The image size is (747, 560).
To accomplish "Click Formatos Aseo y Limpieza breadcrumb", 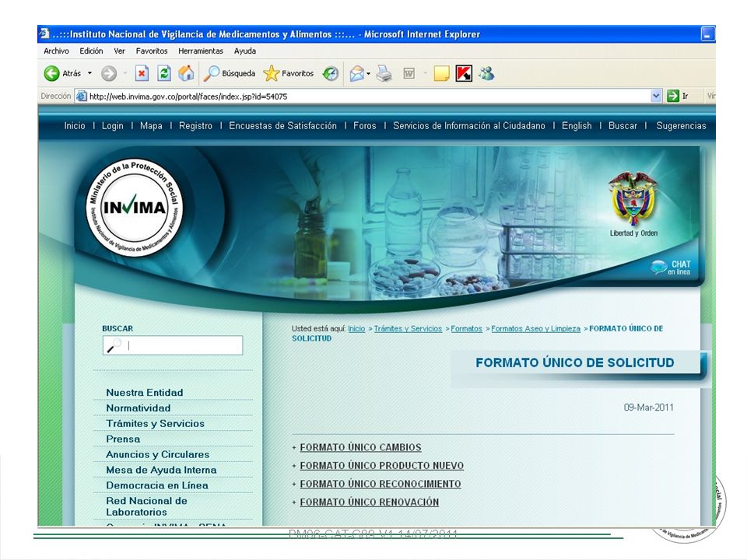I will 535,328.
